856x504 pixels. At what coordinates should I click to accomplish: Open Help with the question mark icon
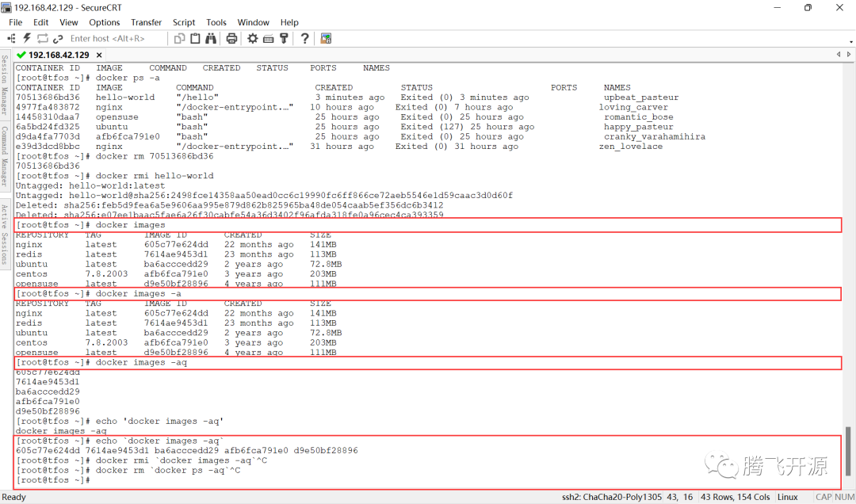click(x=304, y=38)
